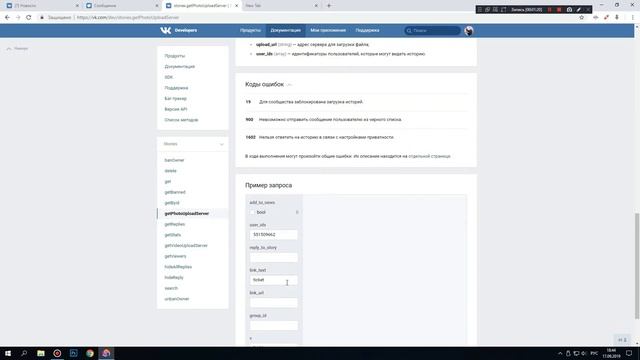
Task: Open Документация in the top navigation
Action: tap(285, 31)
